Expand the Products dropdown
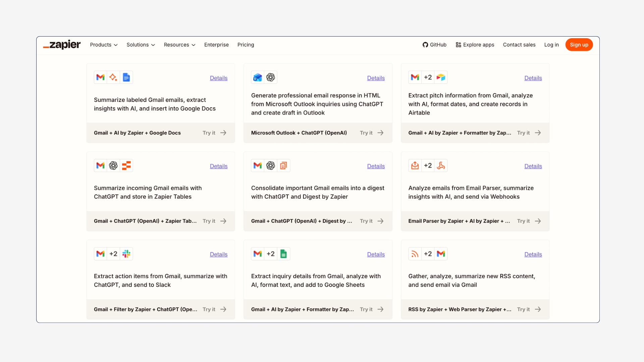The height and width of the screenshot is (362, 644). point(104,45)
